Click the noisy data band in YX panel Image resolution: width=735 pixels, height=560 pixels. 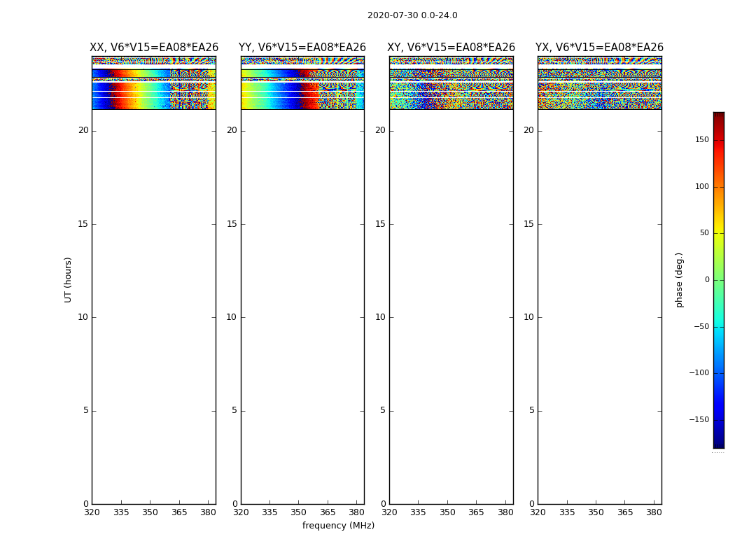pos(599,87)
